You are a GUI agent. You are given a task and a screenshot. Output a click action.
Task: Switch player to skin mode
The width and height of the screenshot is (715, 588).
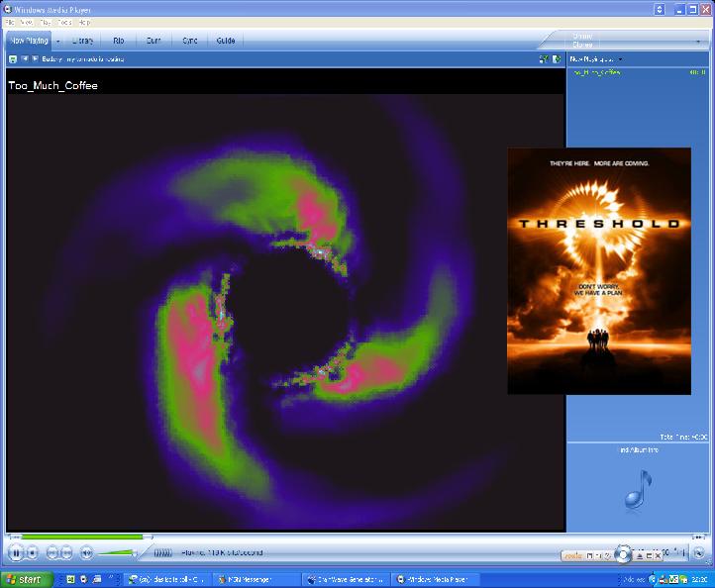[698, 553]
